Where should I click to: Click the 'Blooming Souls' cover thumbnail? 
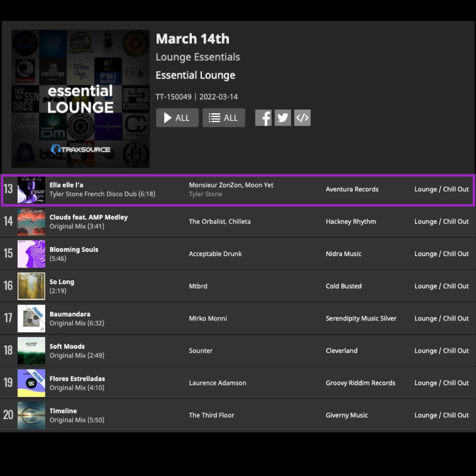click(x=31, y=254)
